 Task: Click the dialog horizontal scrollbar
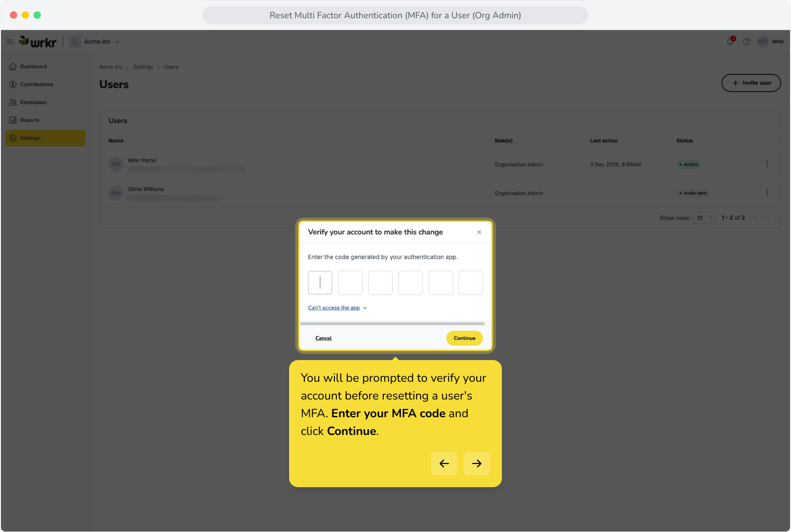tap(393, 324)
